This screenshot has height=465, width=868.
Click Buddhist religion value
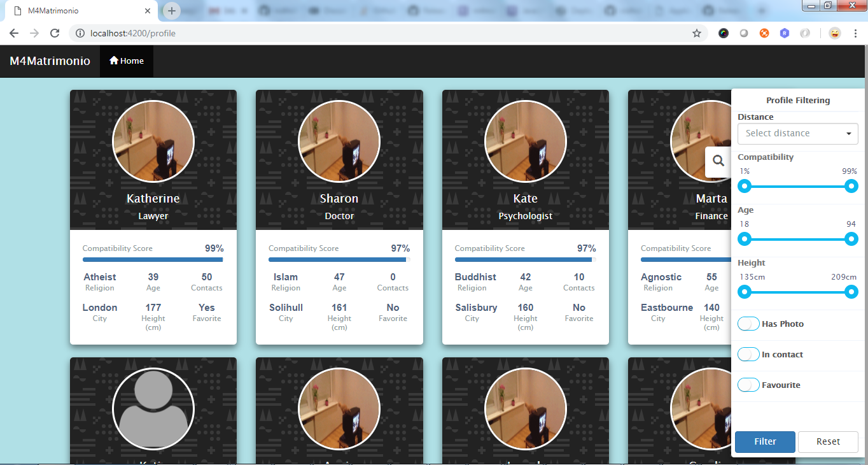(475, 277)
